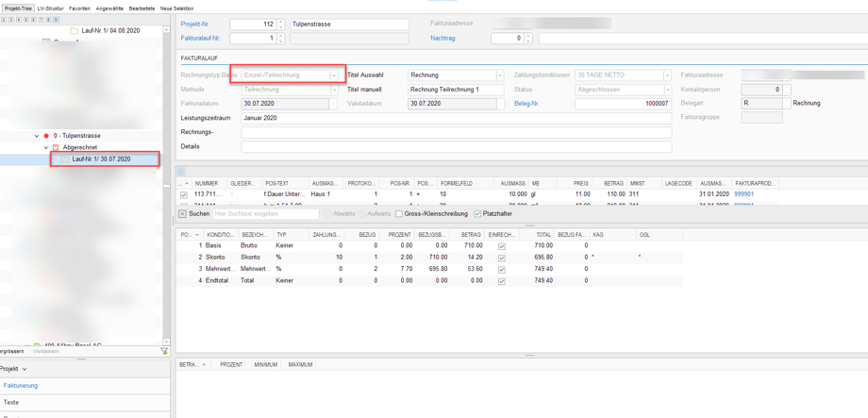Collapse the Abgerechnet node
This screenshot has height=418, width=868.
point(46,148)
